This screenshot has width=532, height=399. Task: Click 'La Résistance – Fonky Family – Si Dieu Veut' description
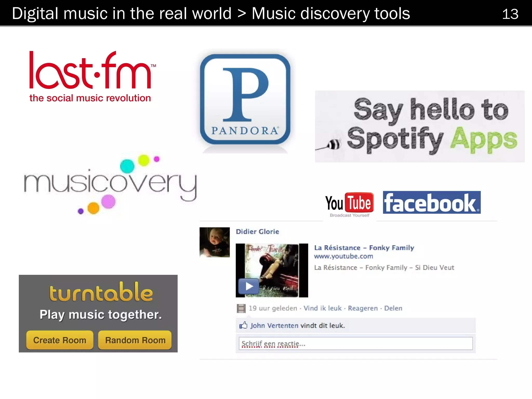(384, 268)
